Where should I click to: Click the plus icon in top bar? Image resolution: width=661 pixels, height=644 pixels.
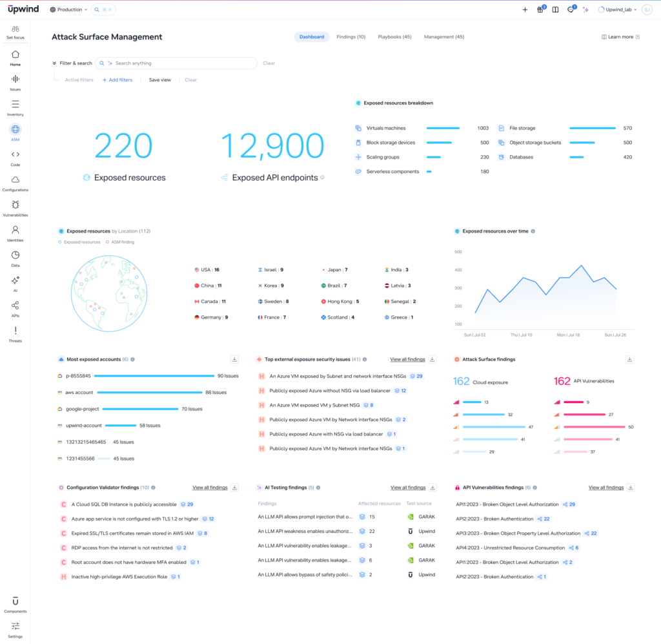click(x=525, y=10)
